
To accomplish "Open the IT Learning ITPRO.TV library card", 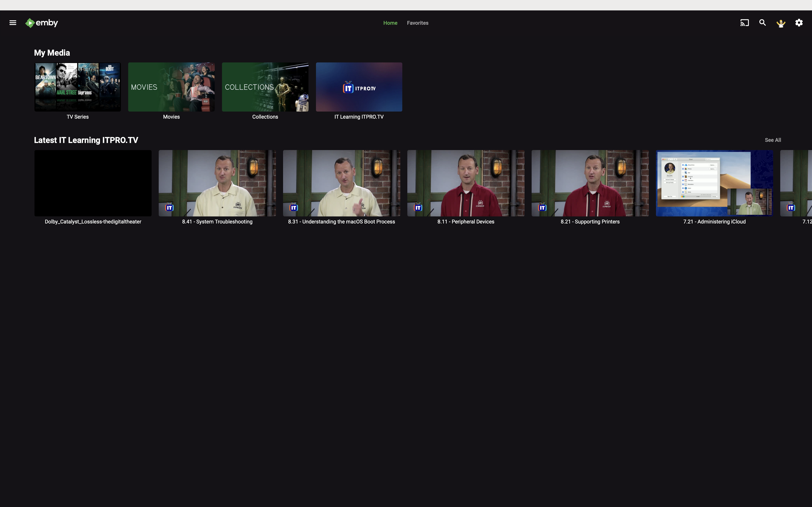I will 359,87.
